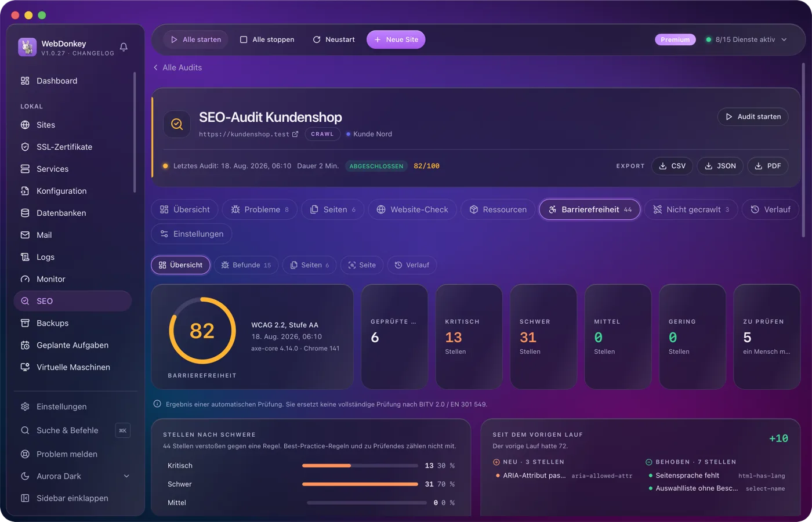Viewport: 812px width, 522px height.
Task: Switch to the Probleme tab
Action: coord(260,209)
